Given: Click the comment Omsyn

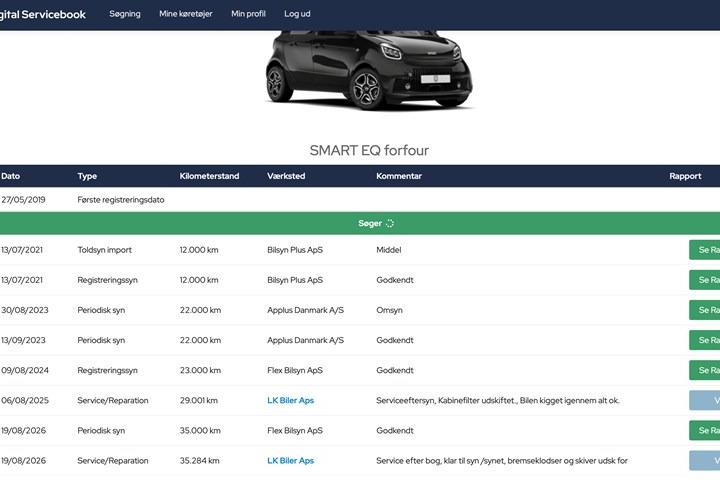Looking at the screenshot, I should click(389, 311).
